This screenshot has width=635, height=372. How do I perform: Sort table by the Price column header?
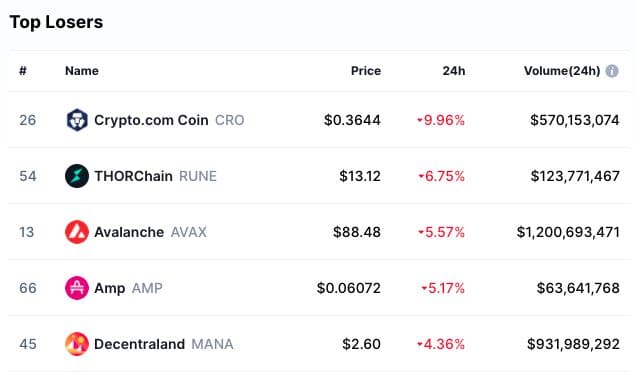point(366,71)
